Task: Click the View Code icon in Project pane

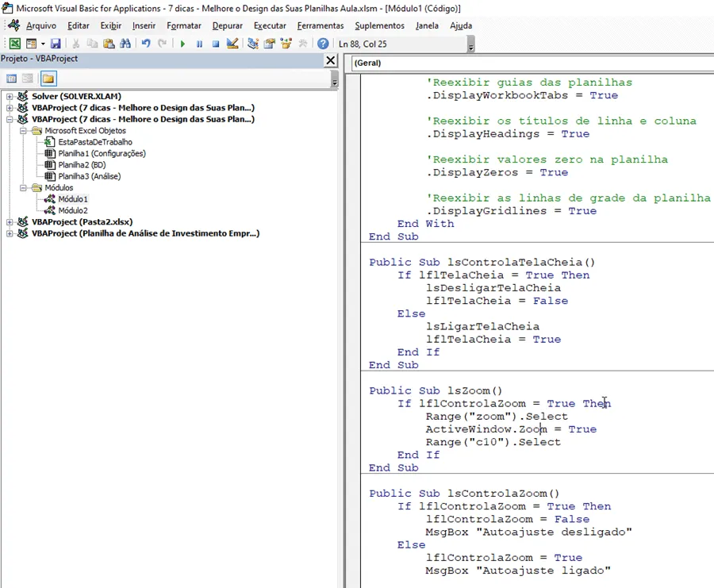Action: [11, 79]
